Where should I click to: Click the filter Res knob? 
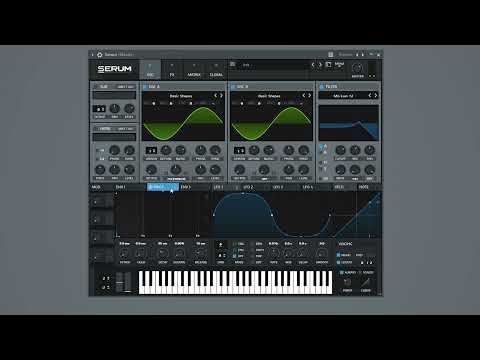pyautogui.click(x=355, y=150)
